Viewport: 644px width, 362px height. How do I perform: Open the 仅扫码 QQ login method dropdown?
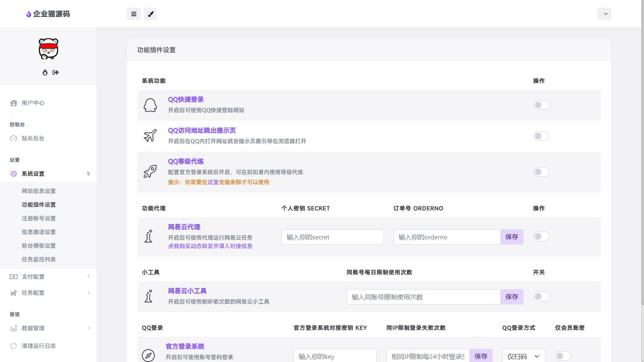(523, 356)
